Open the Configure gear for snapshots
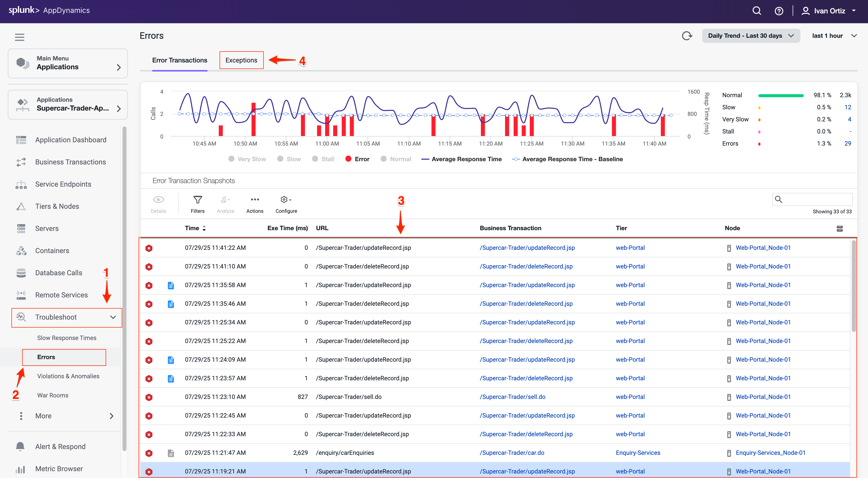 pyautogui.click(x=285, y=203)
